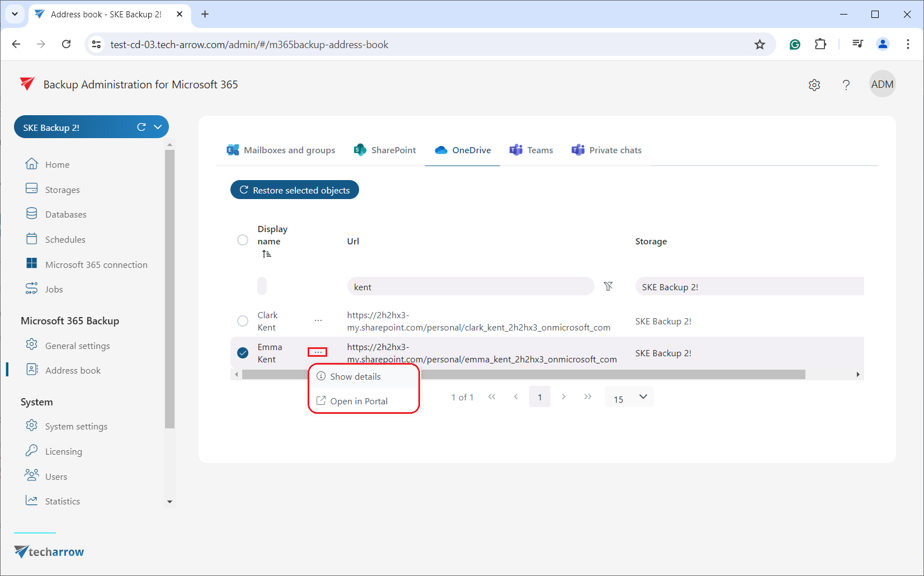The height and width of the screenshot is (576, 924).
Task: Open the Clark Kent three-dot menu
Action: (318, 320)
